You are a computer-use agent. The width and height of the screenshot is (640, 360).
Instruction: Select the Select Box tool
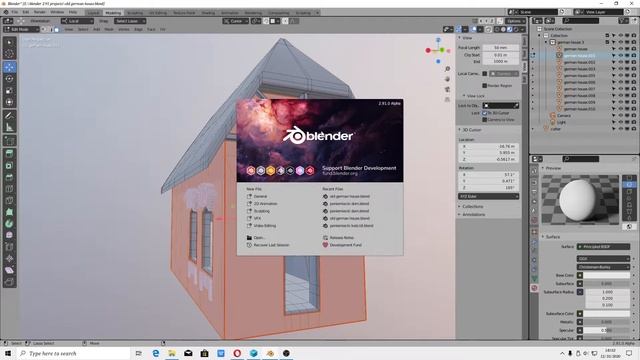pyautogui.click(x=9, y=42)
